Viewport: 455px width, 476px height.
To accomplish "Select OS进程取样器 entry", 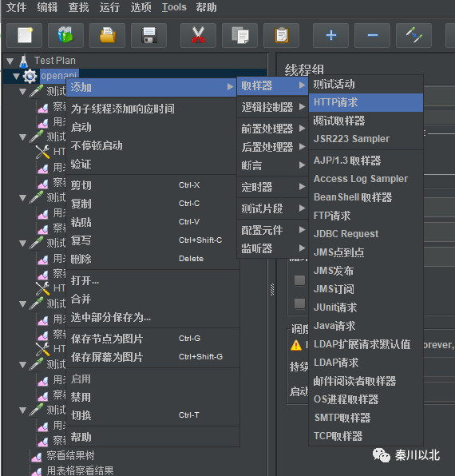I will (x=366, y=399).
